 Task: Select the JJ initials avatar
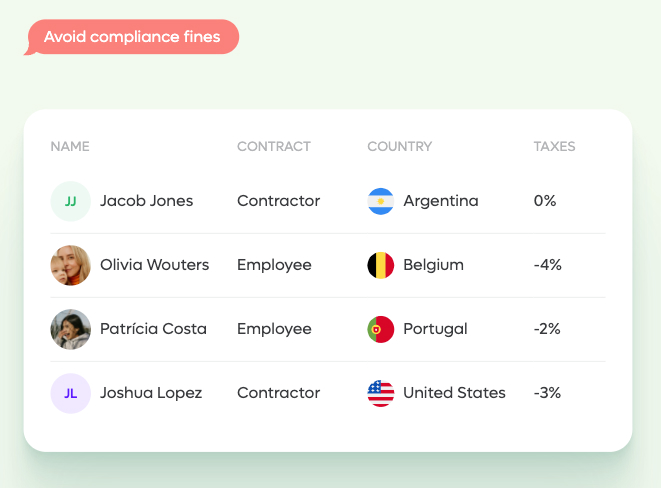click(71, 201)
